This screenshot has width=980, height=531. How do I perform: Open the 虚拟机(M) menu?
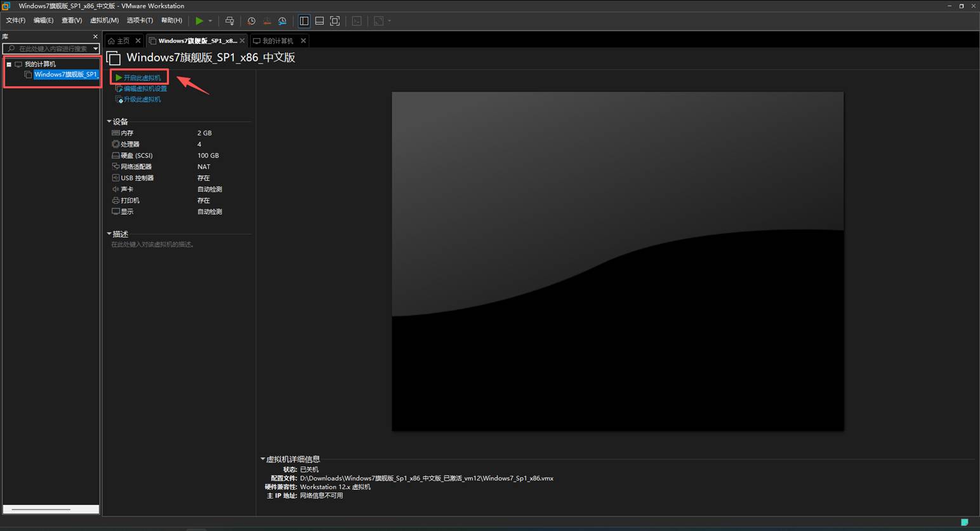[104, 20]
